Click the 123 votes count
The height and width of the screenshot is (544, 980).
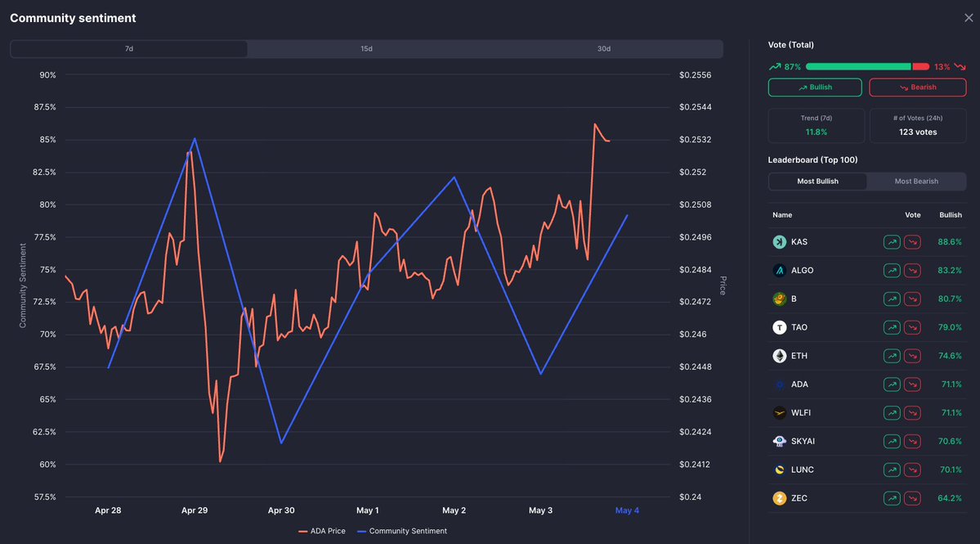tap(918, 132)
